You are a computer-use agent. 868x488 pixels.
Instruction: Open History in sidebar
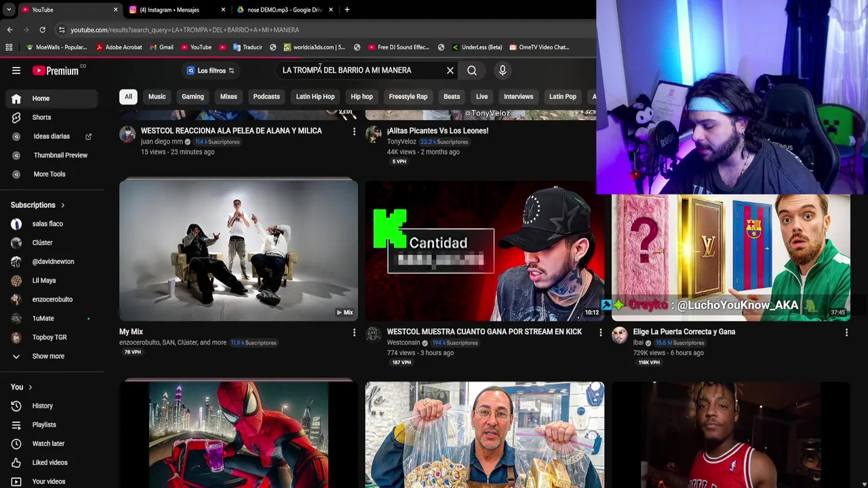click(52, 406)
